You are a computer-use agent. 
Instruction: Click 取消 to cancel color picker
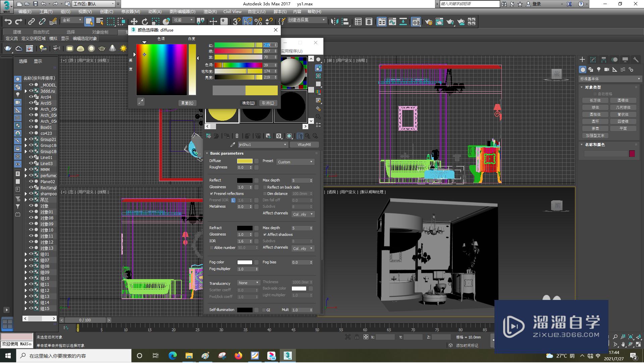coord(267,103)
